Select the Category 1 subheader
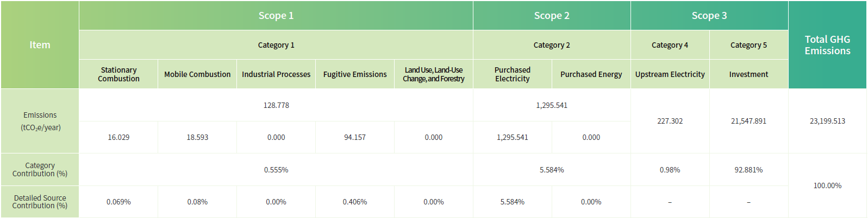 (x=276, y=45)
